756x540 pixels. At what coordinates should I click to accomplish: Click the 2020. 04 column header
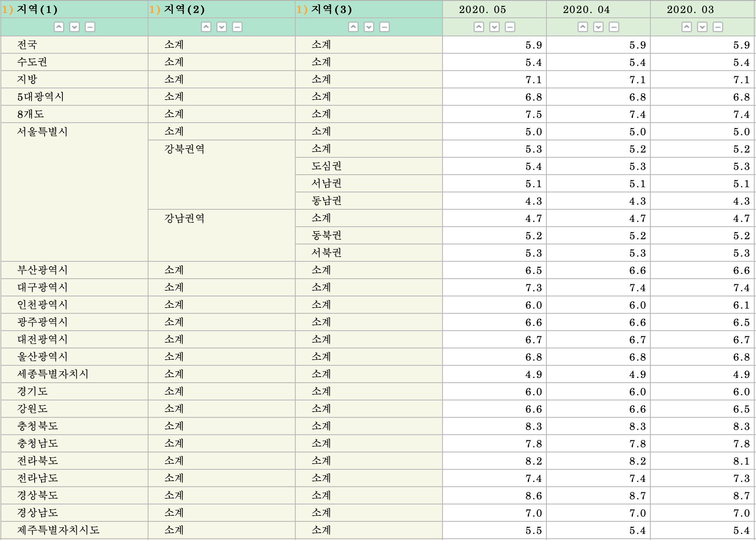pyautogui.click(x=598, y=10)
